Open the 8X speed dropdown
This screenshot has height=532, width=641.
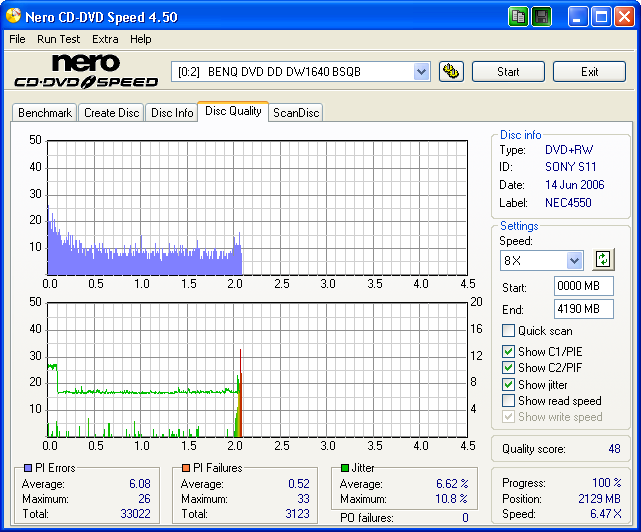coord(574,260)
